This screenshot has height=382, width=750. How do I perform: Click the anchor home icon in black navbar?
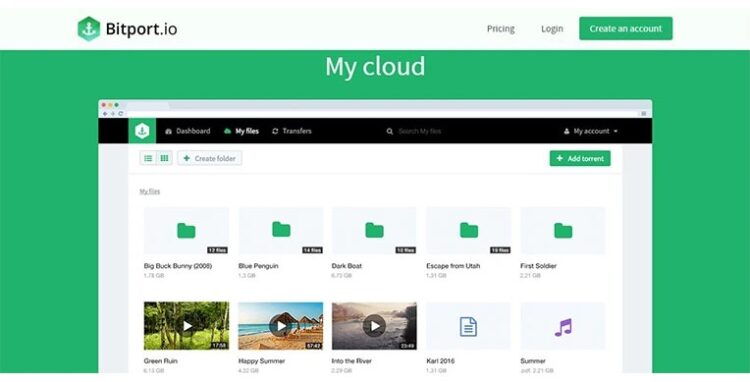(142, 131)
